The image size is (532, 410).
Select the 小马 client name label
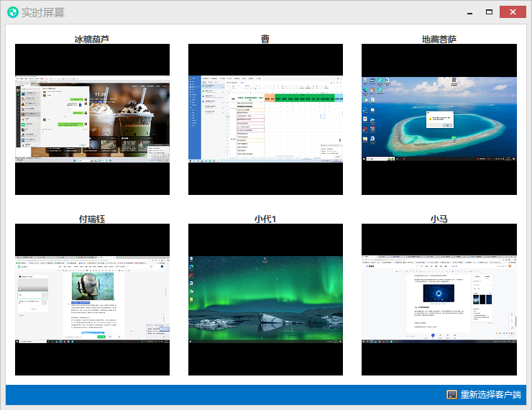click(439, 219)
